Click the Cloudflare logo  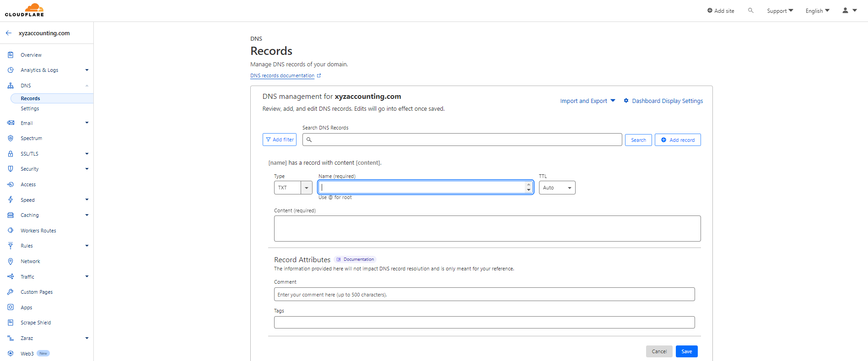coord(24,10)
